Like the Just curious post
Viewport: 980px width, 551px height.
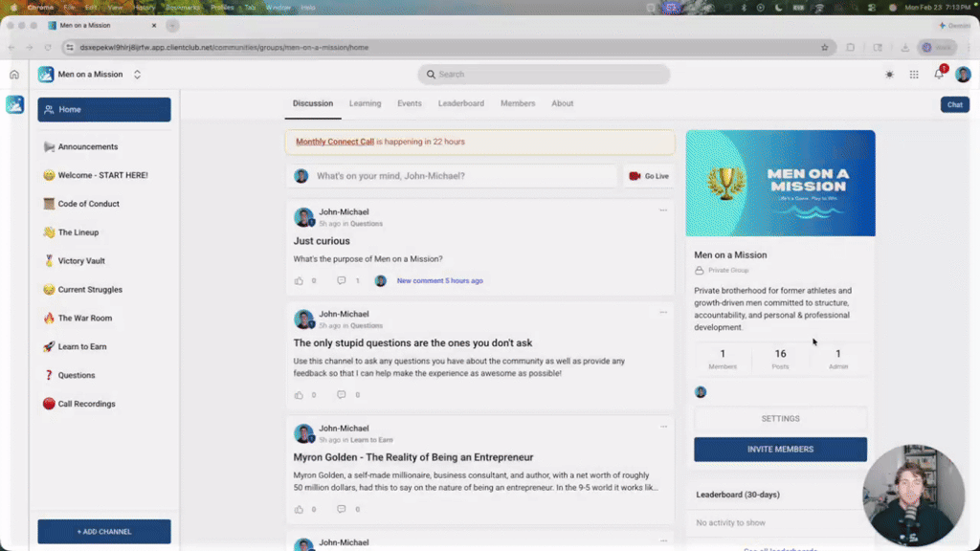[299, 281]
